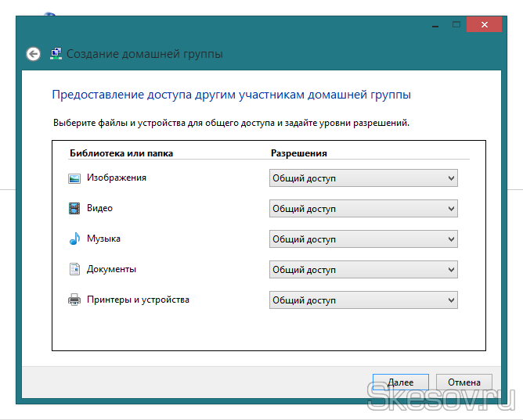This screenshot has height=420, width=523.
Task: Click the Музыка note icon
Action: 74,239
